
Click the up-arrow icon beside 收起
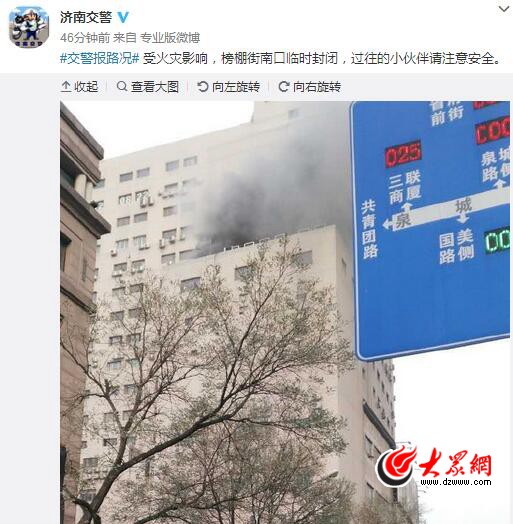[x=66, y=87]
